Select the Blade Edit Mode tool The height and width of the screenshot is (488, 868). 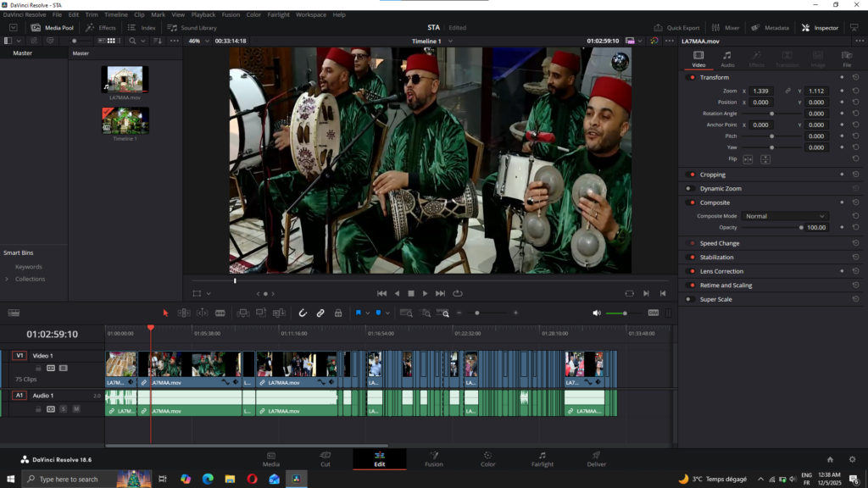(x=220, y=313)
